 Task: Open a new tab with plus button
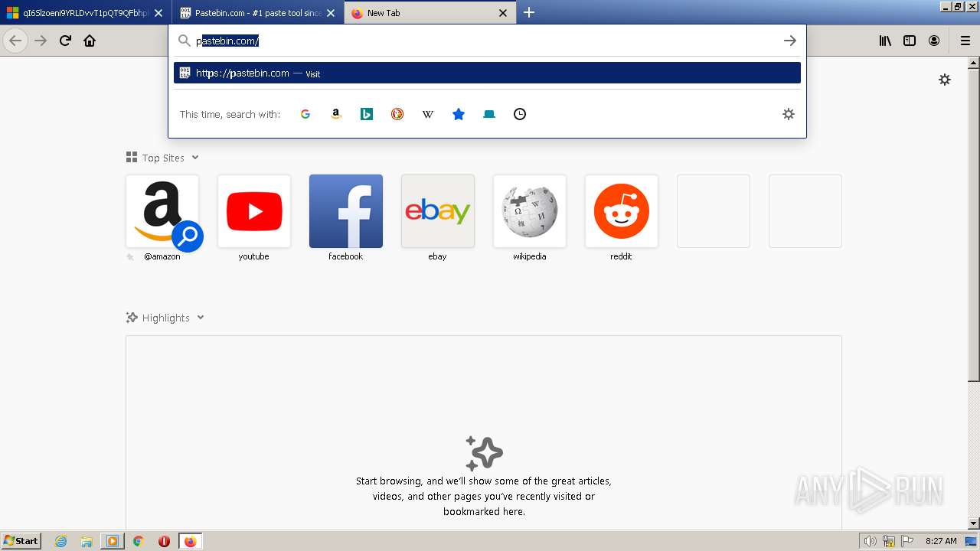click(529, 12)
